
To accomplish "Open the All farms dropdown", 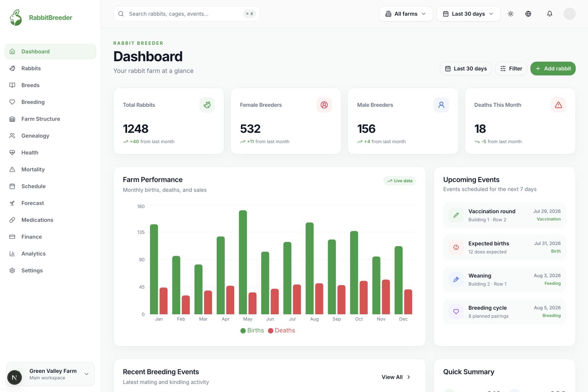I will pyautogui.click(x=406, y=14).
